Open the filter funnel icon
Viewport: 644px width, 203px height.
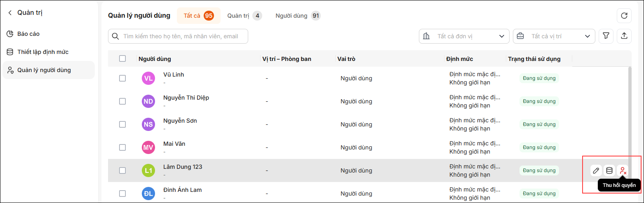(606, 36)
